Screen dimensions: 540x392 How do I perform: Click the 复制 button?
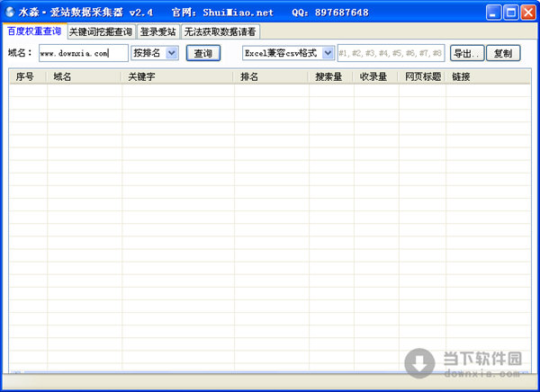503,53
